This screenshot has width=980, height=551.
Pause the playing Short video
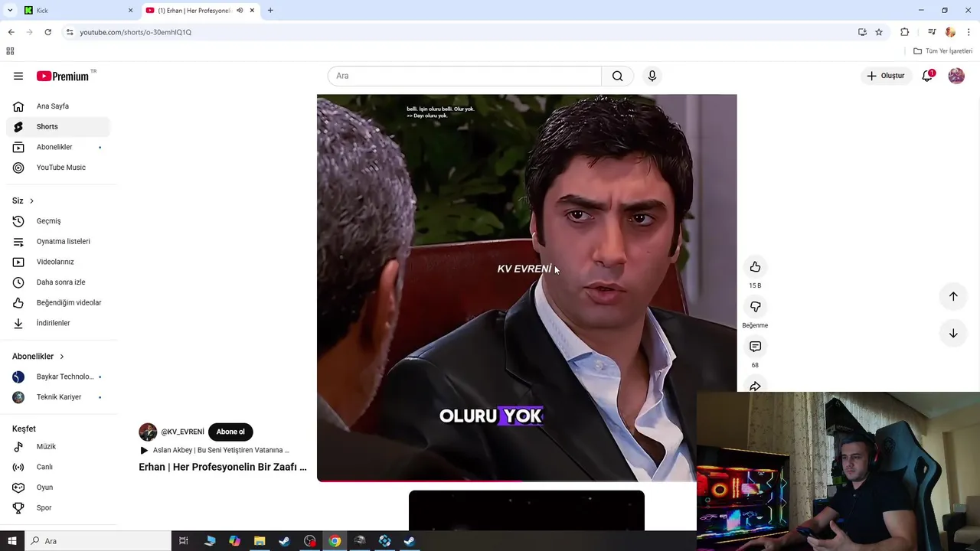[527, 288]
